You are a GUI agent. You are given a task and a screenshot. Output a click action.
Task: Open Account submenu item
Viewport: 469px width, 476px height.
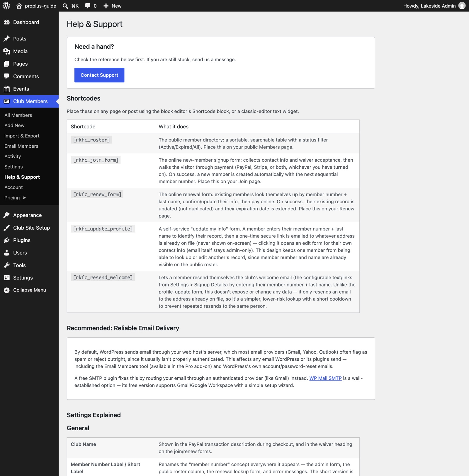point(13,187)
